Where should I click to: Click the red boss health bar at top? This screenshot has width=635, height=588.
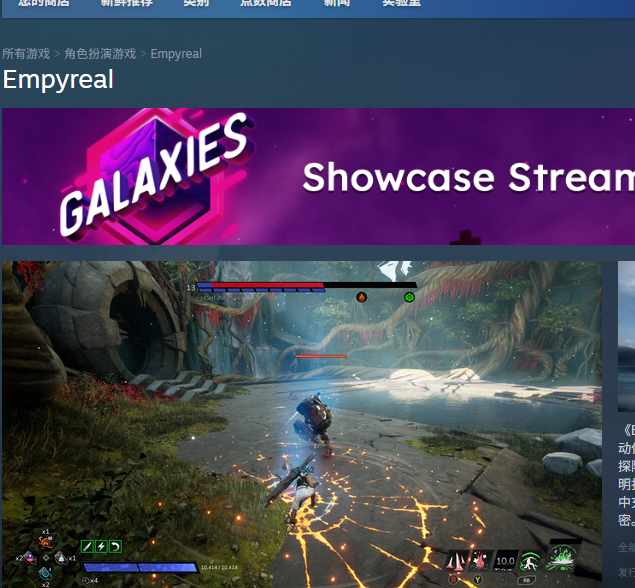[262, 286]
